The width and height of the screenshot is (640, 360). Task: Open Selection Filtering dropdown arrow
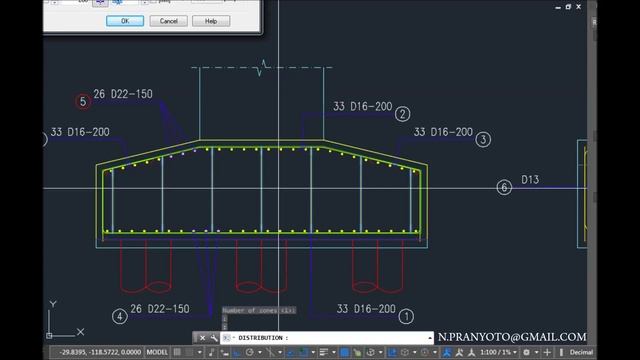pos(415,352)
